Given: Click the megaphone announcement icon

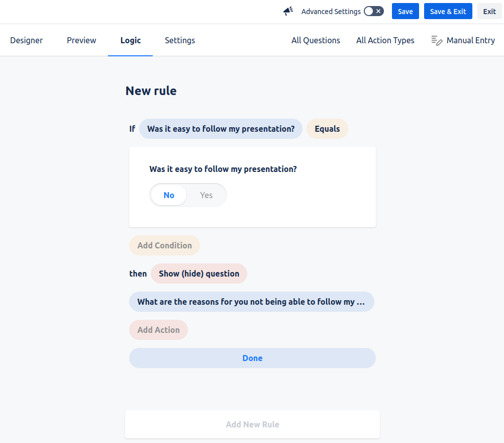Looking at the screenshot, I should coord(288,11).
